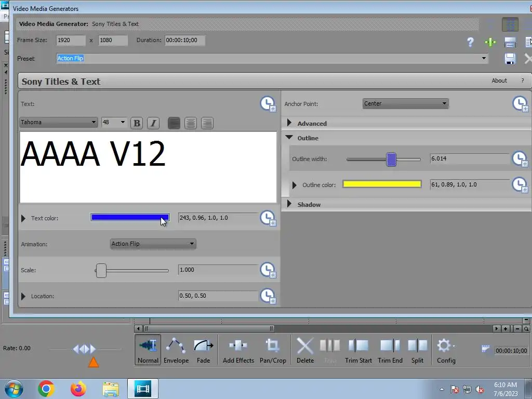Save the preset with floppy disk icon
The image size is (532, 399).
[x=510, y=59]
